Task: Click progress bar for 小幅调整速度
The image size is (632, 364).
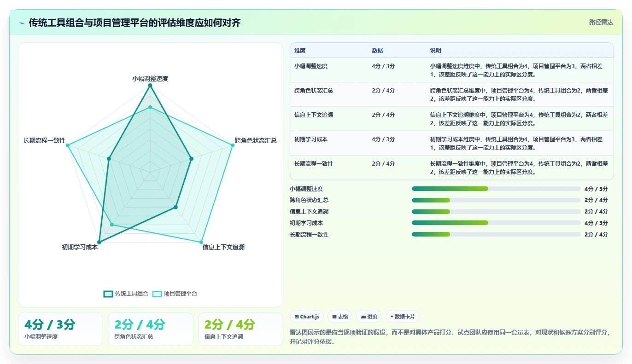Action: [x=496, y=189]
